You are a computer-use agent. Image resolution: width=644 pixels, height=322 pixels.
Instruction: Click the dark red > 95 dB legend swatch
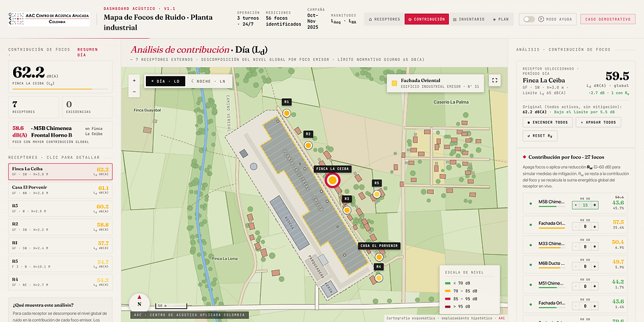448,307
